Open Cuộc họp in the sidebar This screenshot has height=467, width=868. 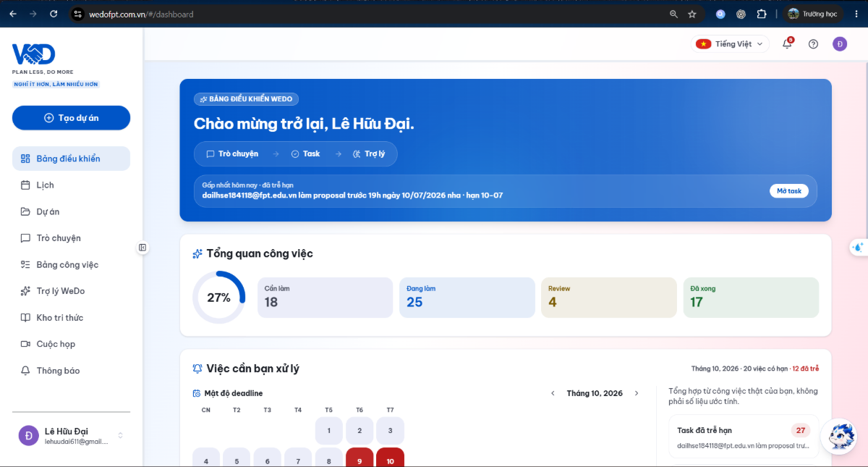pyautogui.click(x=71, y=344)
